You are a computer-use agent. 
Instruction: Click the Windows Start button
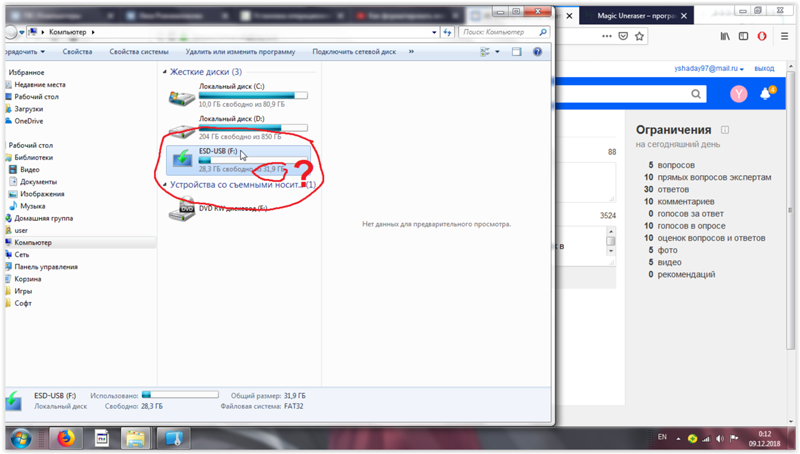coord(21,439)
